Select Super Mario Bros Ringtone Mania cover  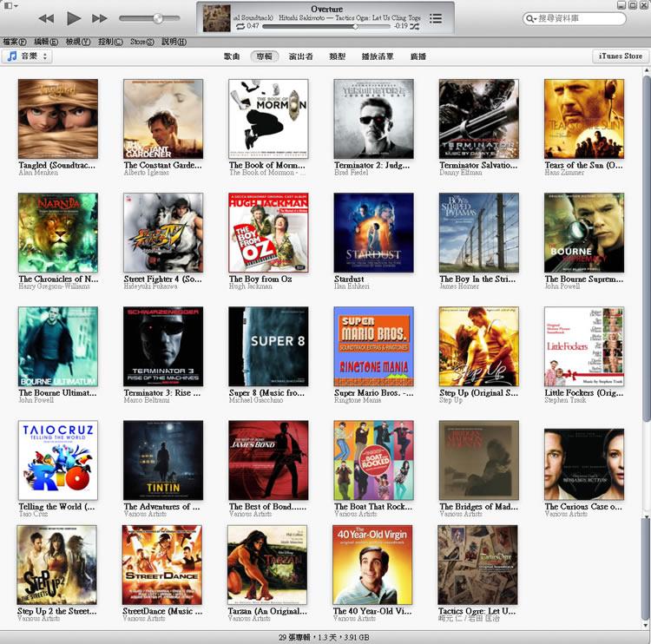pyautogui.click(x=373, y=346)
